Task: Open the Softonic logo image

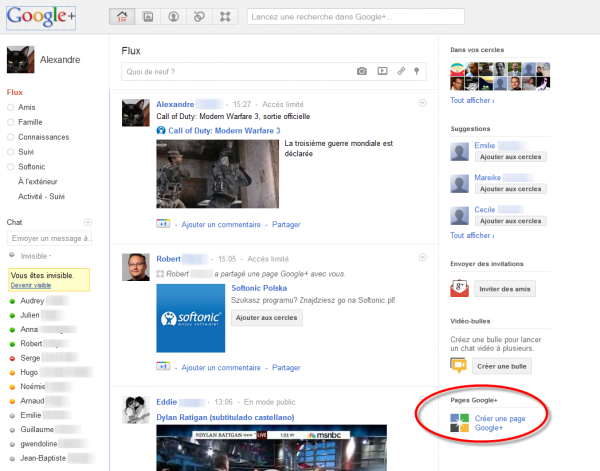Action: [191, 318]
